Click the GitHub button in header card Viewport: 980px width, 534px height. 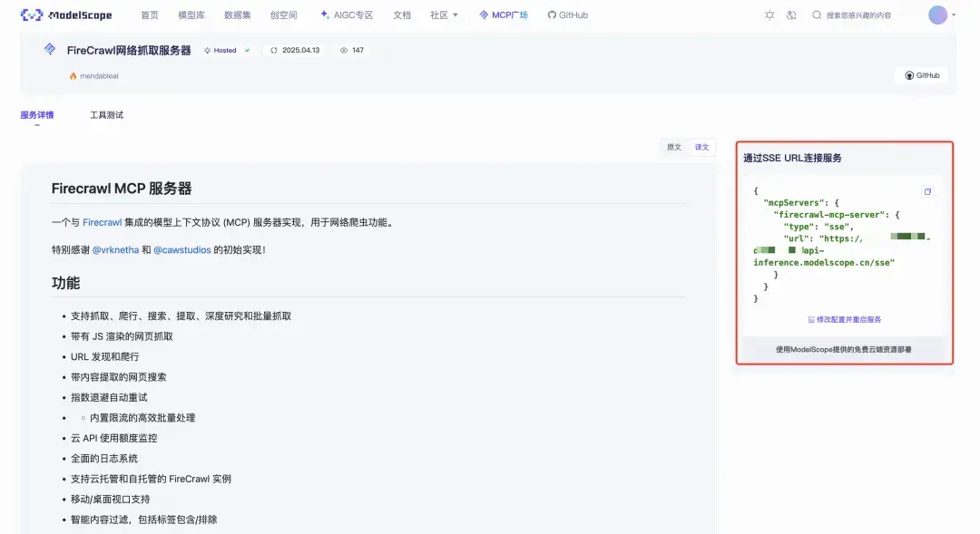[923, 75]
